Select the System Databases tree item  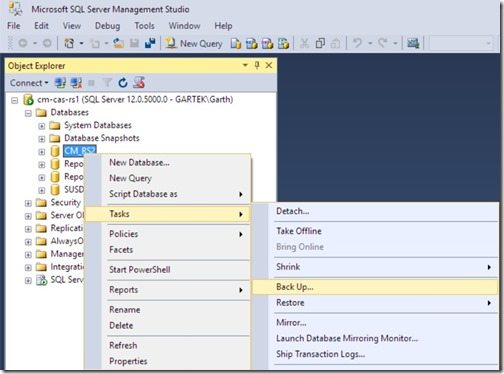point(98,126)
